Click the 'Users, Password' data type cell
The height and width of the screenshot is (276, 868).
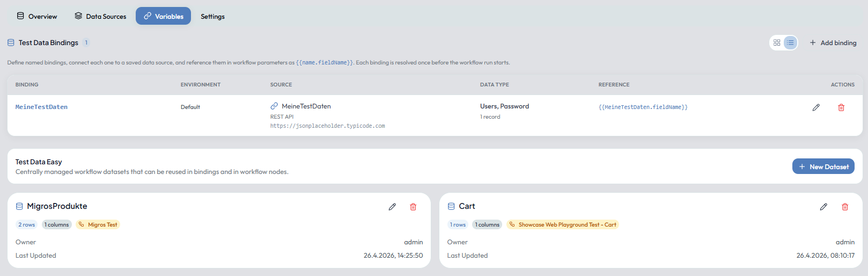504,106
